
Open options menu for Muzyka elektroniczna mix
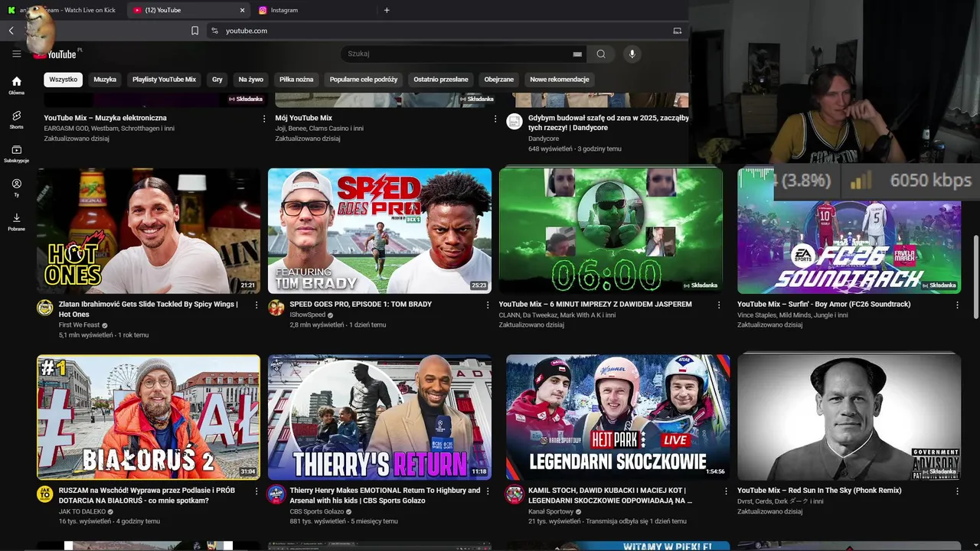pyautogui.click(x=264, y=119)
